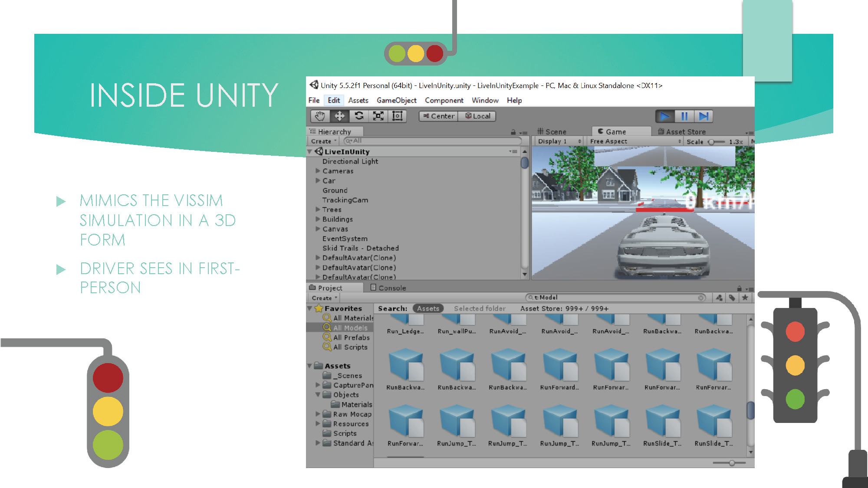Open the Free Aspect dropdown
This screenshot has height=488, width=868.
[634, 141]
